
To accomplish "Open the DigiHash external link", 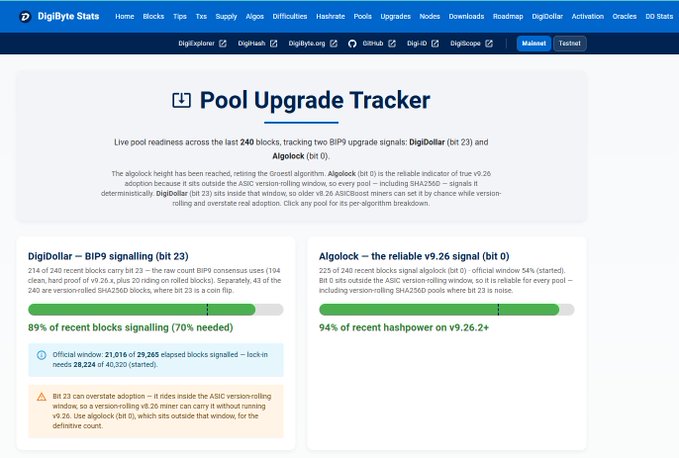I will 252,43.
